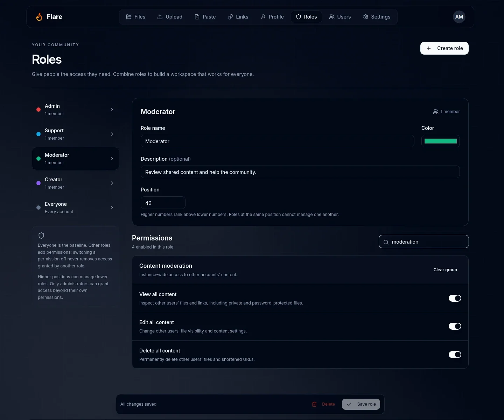This screenshot has width=504, height=420.
Task: Click the magnifier icon in permissions search
Action: click(x=386, y=242)
